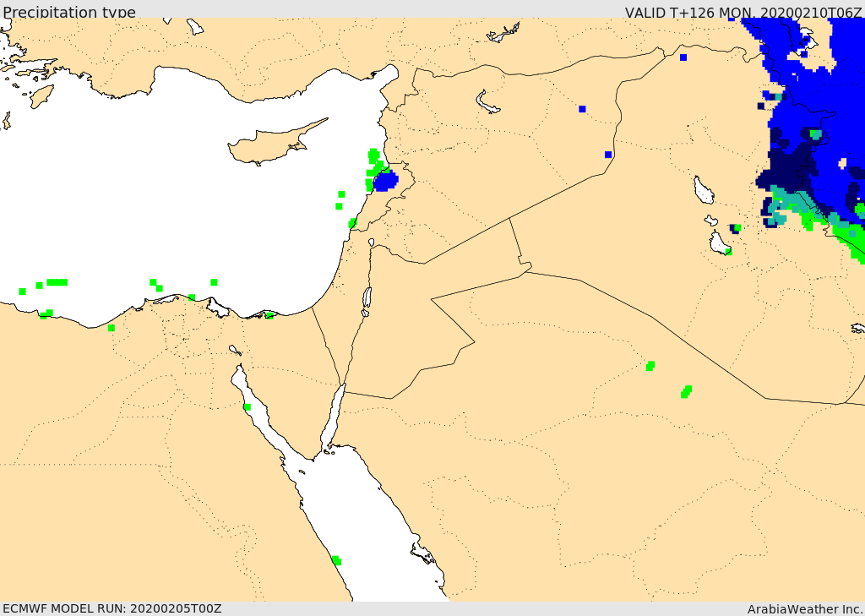The width and height of the screenshot is (865, 616).
Task: Click the 'Precipitation type' title text
Action: [69, 12]
